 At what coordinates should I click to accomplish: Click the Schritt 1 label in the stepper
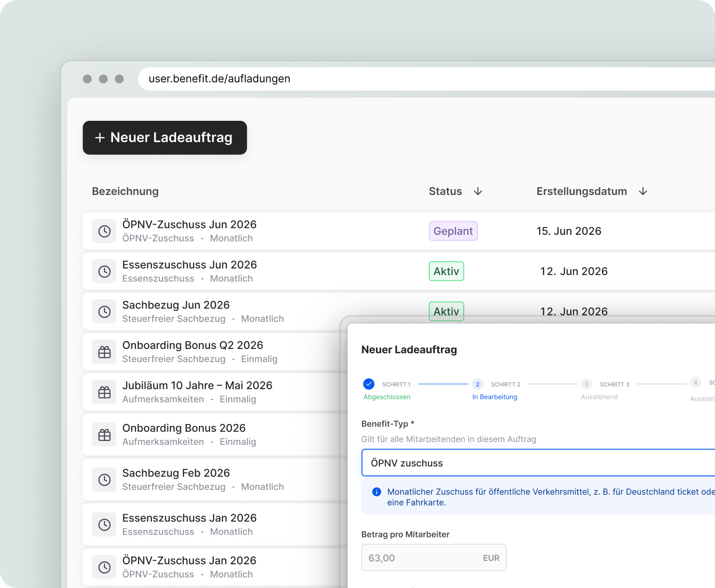396,384
